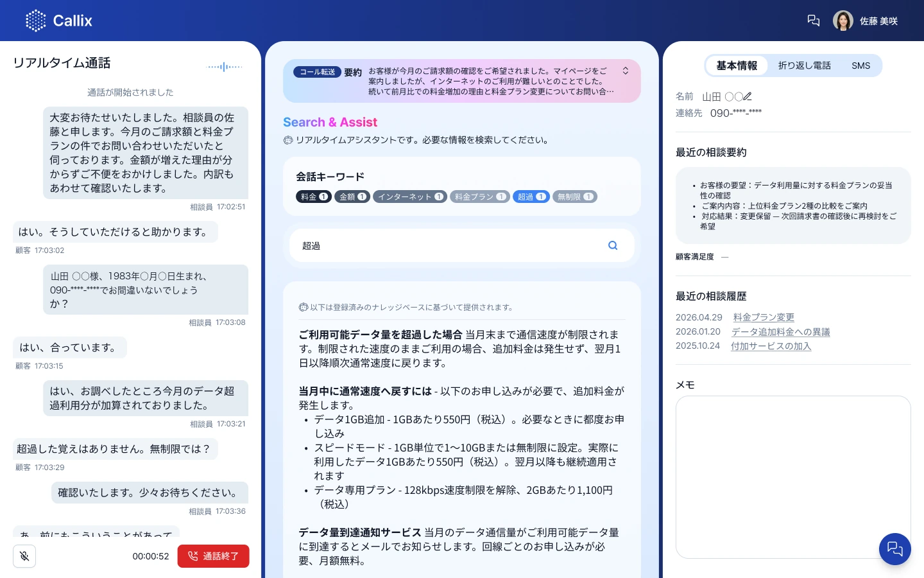Image resolution: width=924 pixels, height=578 pixels.
Task: Click the 顧客満足度 label
Action: tap(694, 257)
